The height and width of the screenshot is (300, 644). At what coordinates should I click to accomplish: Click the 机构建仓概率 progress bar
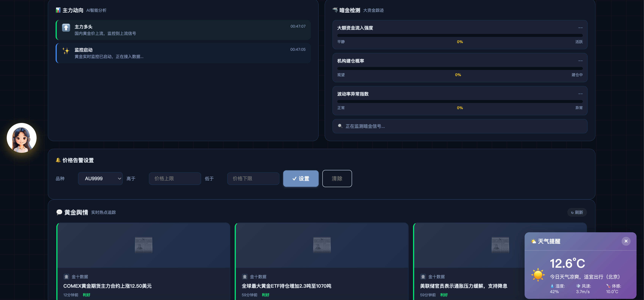pos(460,68)
